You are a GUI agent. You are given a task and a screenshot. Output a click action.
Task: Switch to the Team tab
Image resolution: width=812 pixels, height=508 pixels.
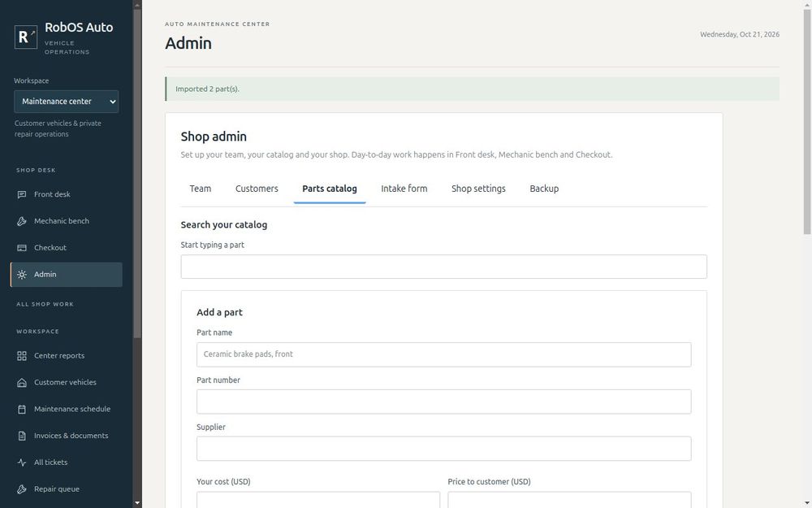201,189
